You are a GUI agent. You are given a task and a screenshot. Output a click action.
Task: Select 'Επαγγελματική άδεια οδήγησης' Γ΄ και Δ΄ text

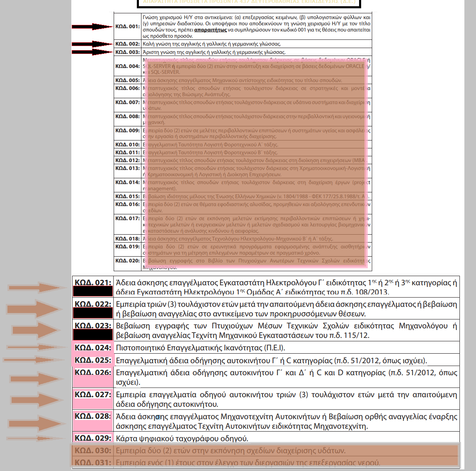(286, 377)
